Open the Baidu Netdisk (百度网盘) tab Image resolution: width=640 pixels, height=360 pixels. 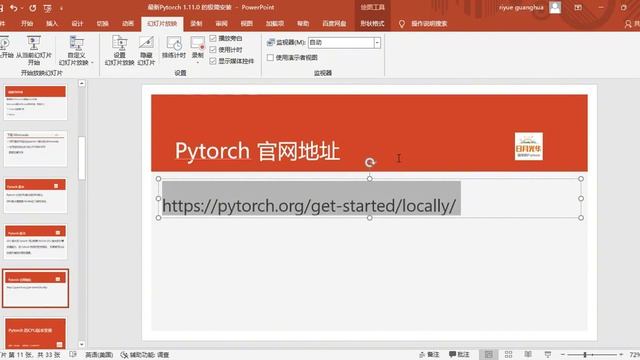(334, 24)
